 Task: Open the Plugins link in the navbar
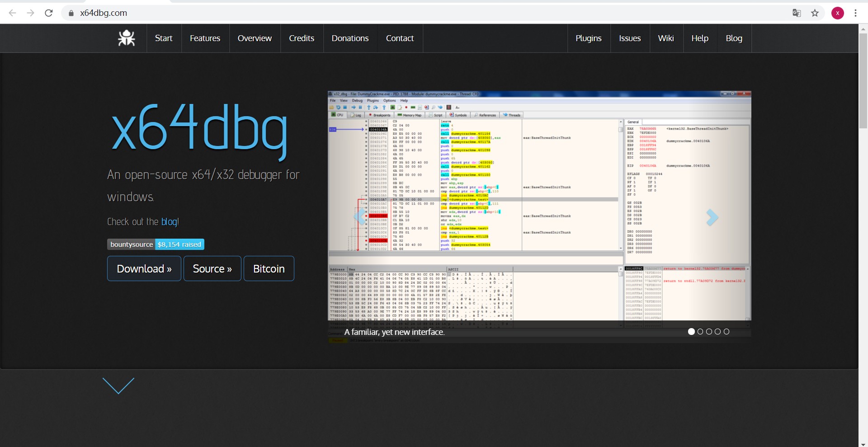pos(589,38)
